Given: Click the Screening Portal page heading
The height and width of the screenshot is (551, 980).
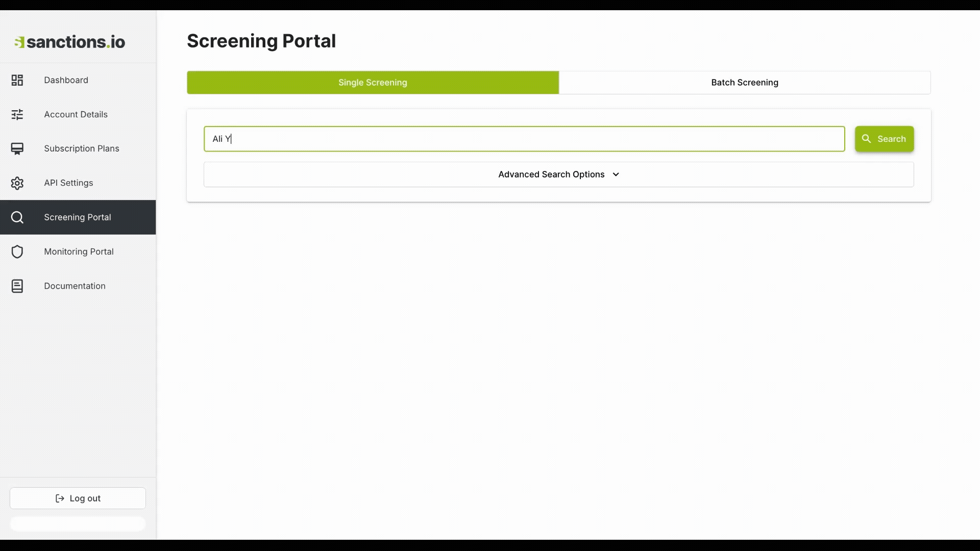Looking at the screenshot, I should [x=261, y=41].
